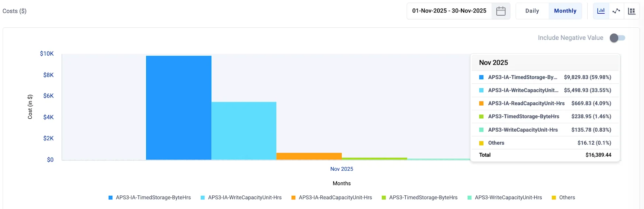Screen dimensions: 644x209
Task: Select the Daily granularity tab
Action: (x=532, y=11)
